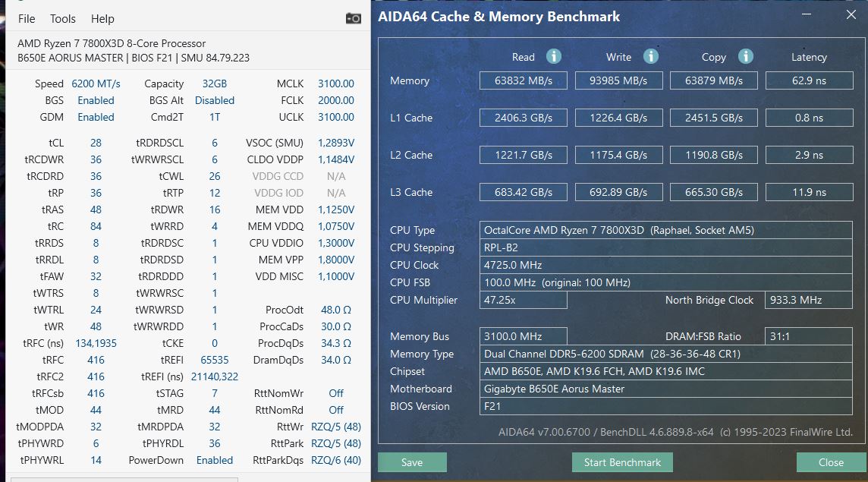Select L3 Cache Read value 683.42 GB/s
Image resolution: width=868 pixels, height=482 pixels.
523,192
